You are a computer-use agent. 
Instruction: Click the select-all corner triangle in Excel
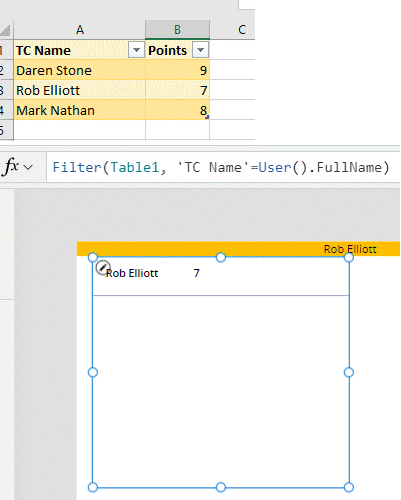pyautogui.click(x=6, y=30)
